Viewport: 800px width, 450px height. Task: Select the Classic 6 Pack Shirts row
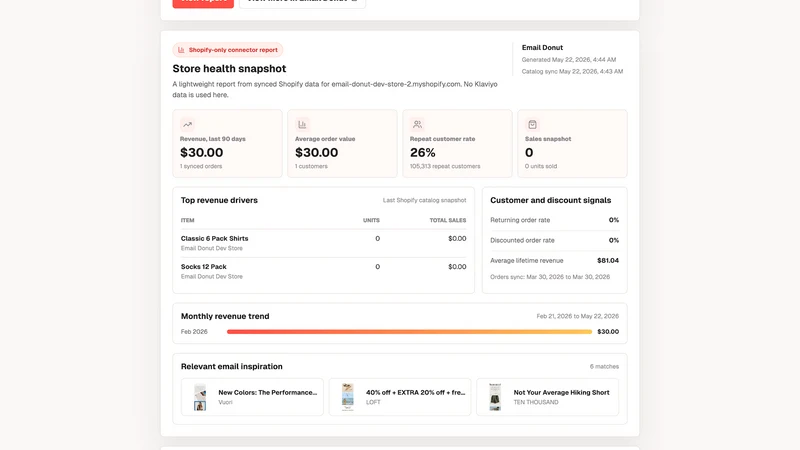click(x=323, y=243)
